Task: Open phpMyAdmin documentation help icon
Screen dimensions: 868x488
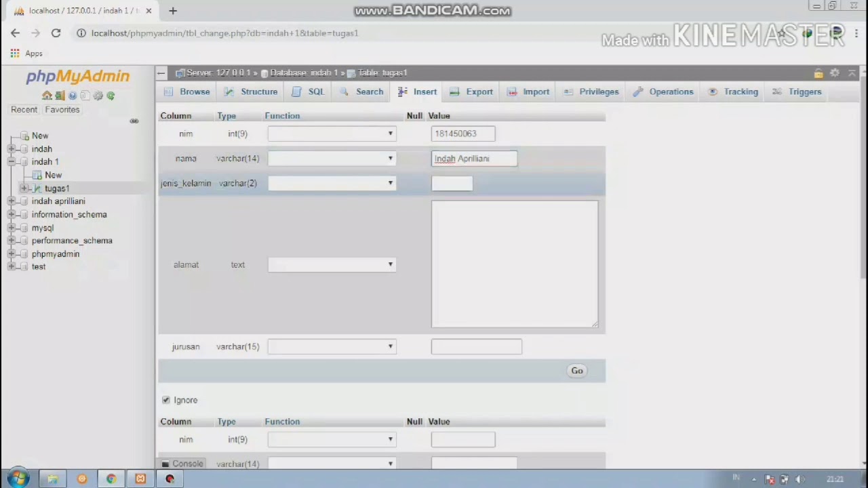Action: click(x=73, y=96)
